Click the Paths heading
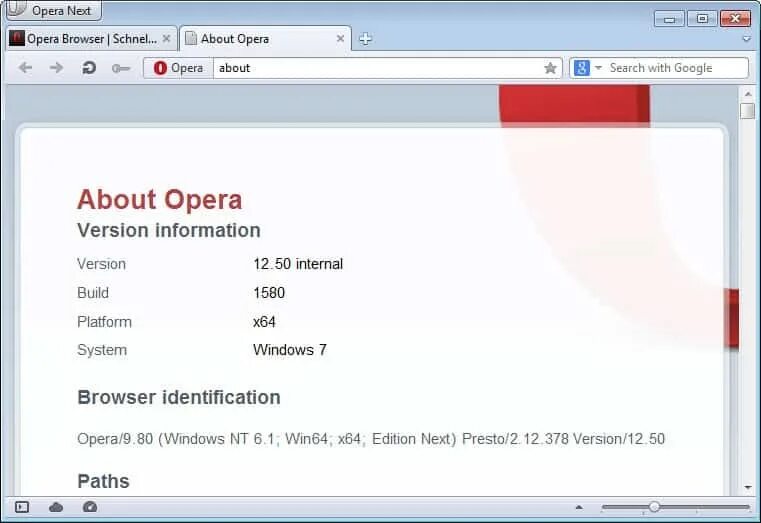 [103, 481]
